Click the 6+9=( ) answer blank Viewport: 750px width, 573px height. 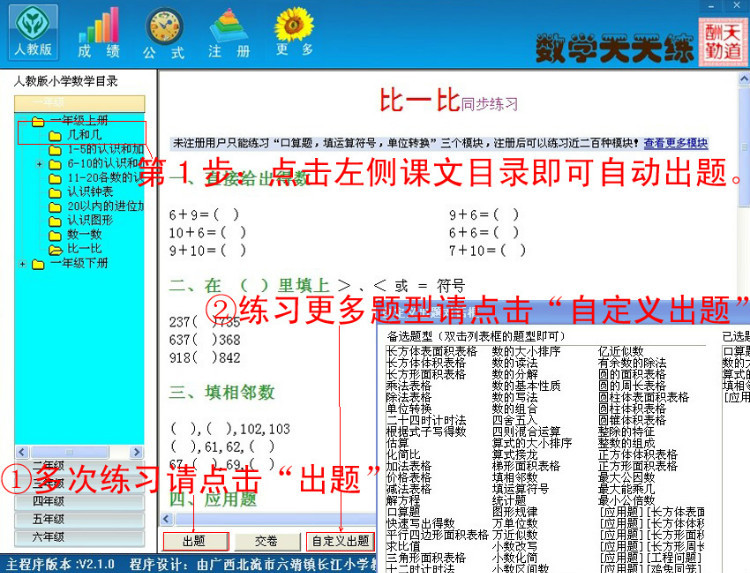[x=227, y=215]
